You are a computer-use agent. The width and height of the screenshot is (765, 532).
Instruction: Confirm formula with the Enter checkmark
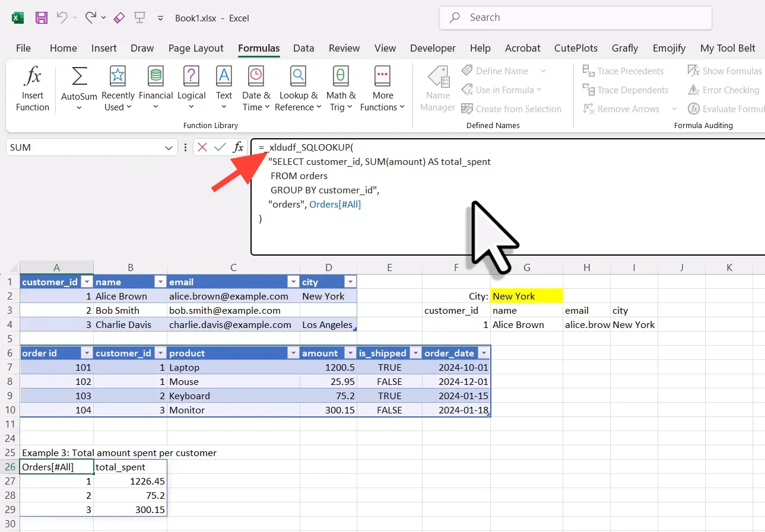[220, 148]
